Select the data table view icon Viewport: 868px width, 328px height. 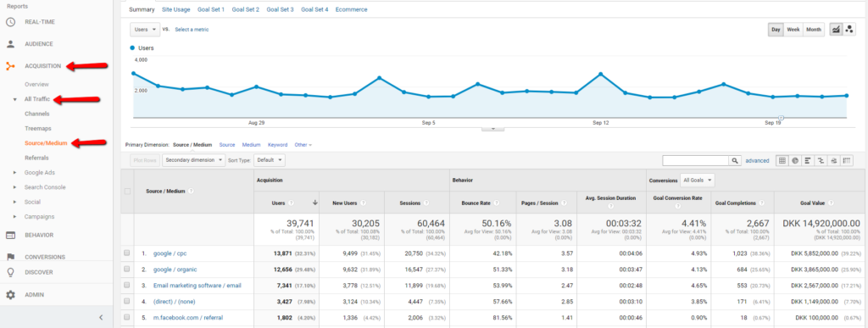click(x=782, y=160)
